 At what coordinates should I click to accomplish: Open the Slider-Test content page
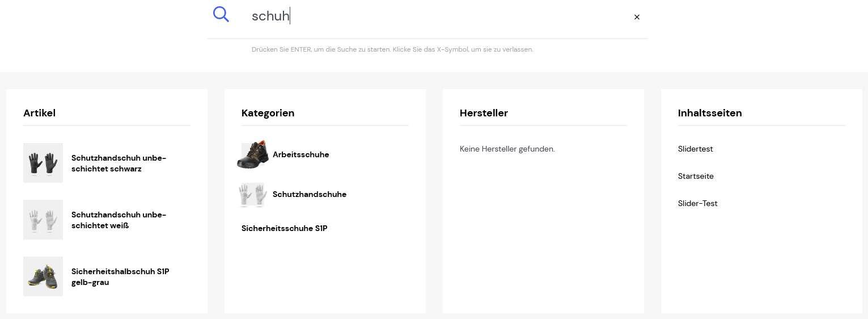point(698,203)
